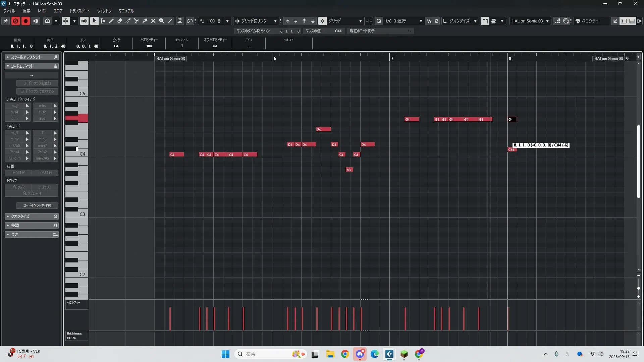Click the maj triad chord button

click(14, 106)
